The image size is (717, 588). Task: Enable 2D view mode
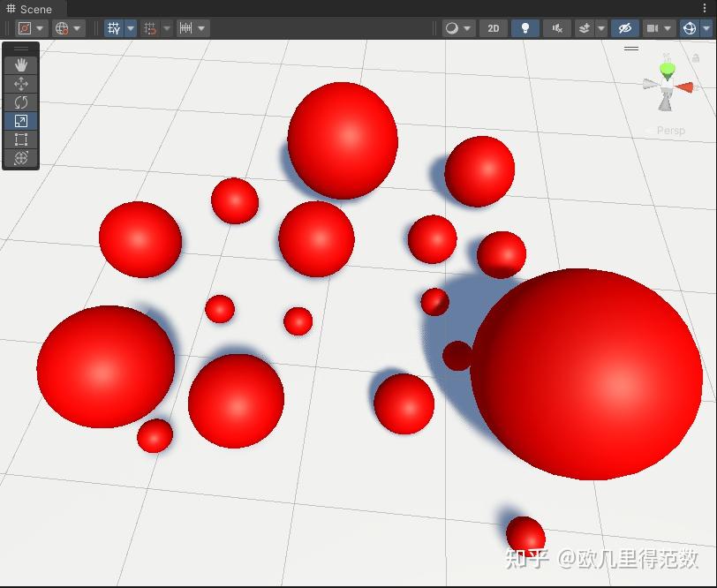493,27
